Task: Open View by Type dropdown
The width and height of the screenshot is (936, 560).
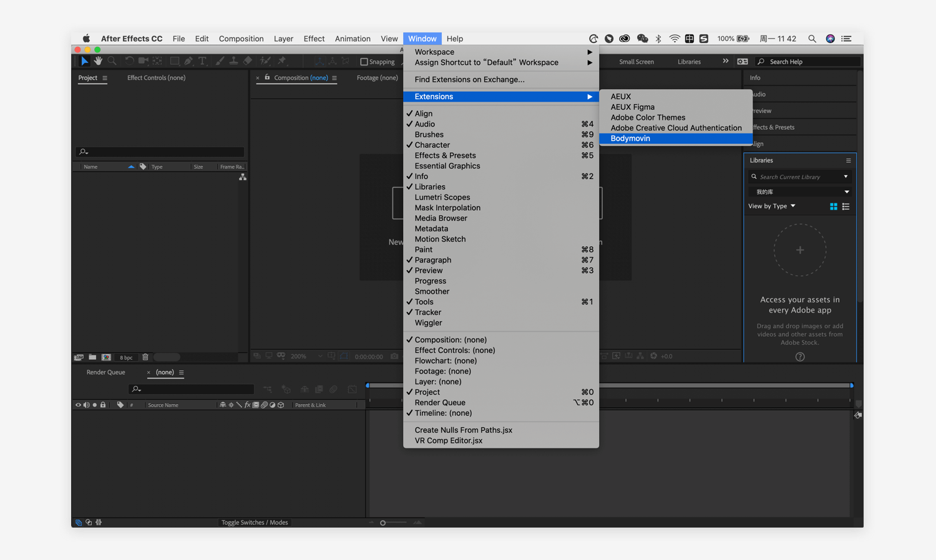Action: click(772, 206)
